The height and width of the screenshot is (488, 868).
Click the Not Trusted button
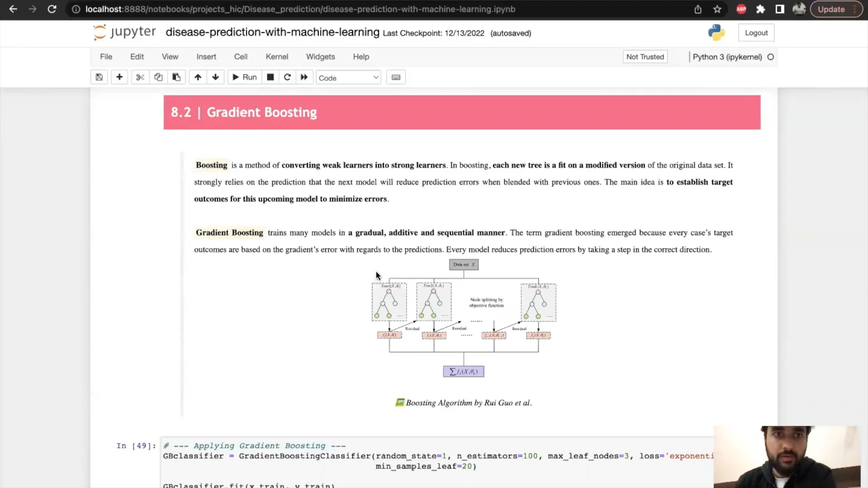[645, 56]
